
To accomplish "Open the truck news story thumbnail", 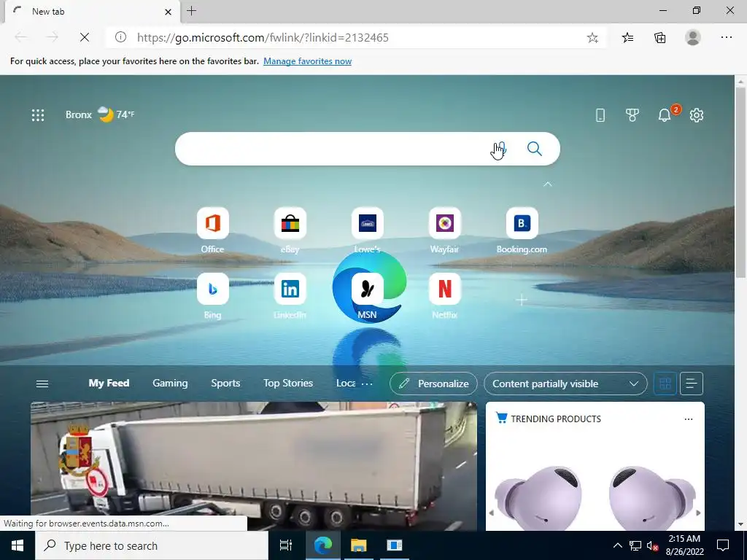I will [x=253, y=466].
